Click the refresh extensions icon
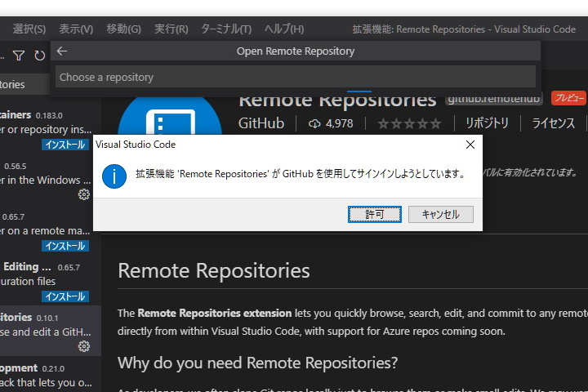The image size is (588, 392). [40, 56]
